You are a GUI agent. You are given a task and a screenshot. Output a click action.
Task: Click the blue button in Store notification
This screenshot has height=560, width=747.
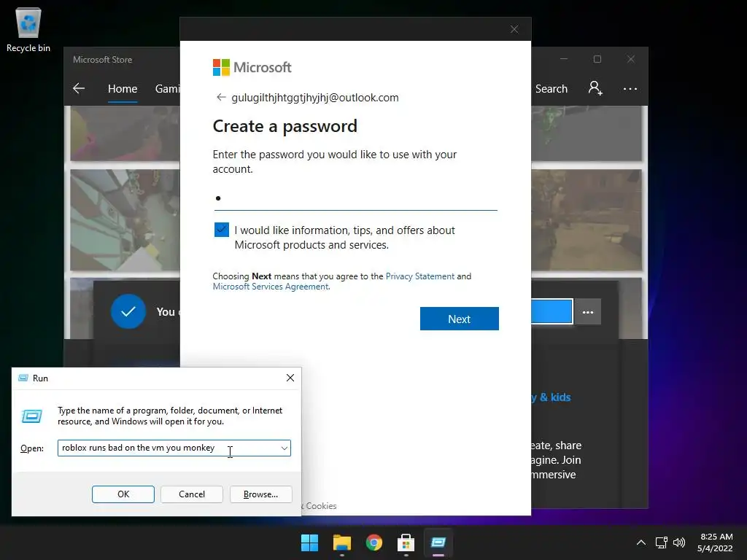[x=551, y=312]
